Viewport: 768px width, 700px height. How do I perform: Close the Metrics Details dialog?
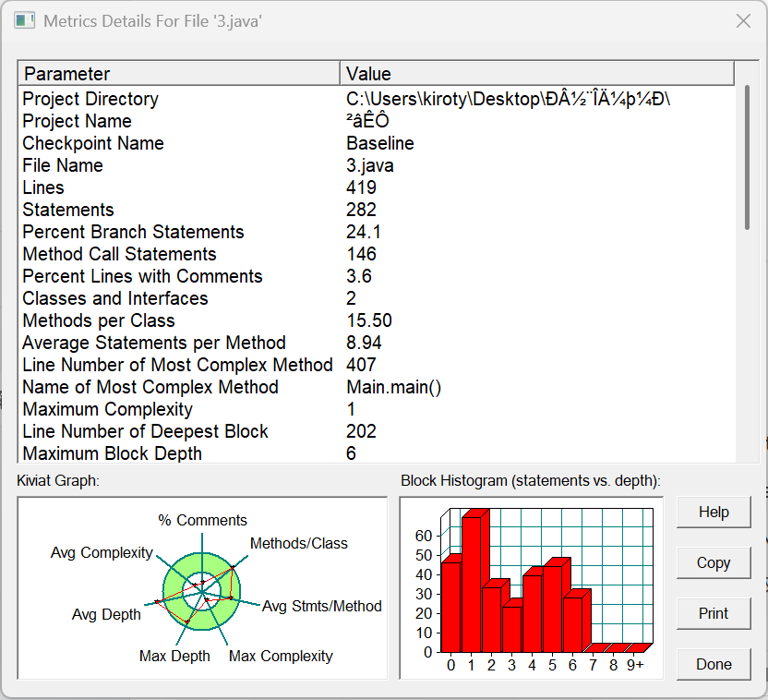(x=743, y=21)
